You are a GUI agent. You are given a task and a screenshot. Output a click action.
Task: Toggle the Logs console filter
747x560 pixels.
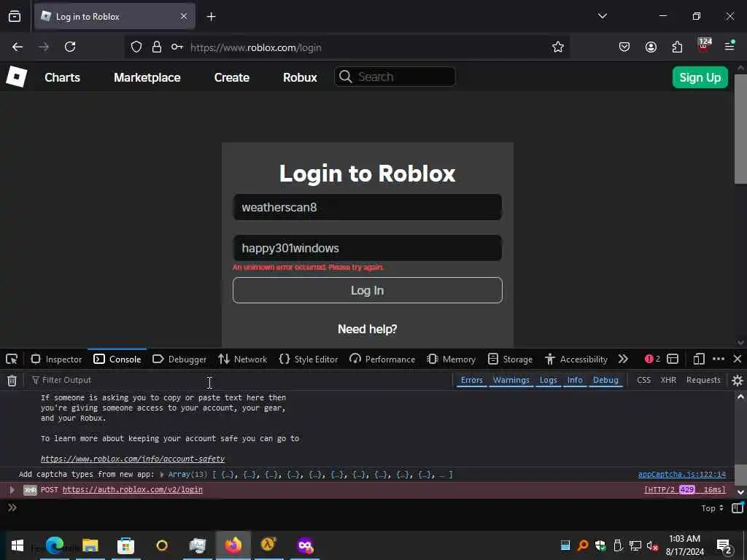tap(548, 380)
